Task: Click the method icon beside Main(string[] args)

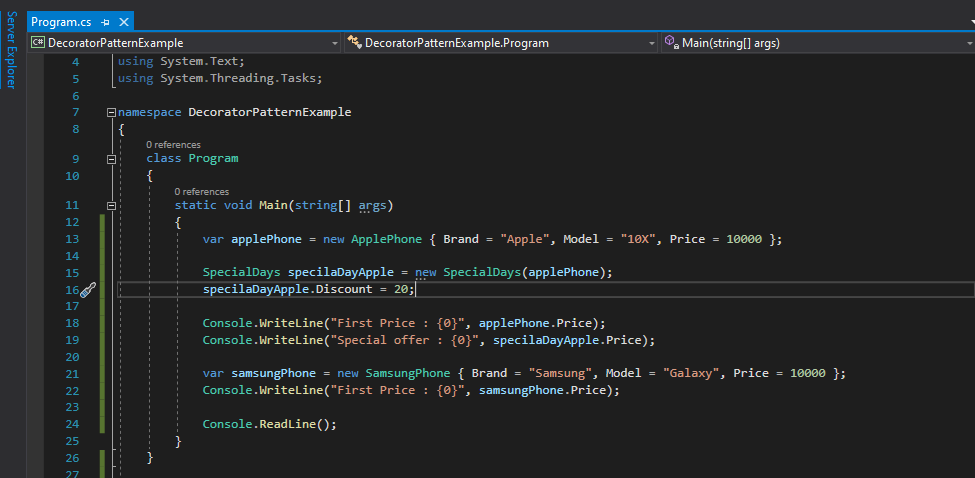Action: pos(671,43)
